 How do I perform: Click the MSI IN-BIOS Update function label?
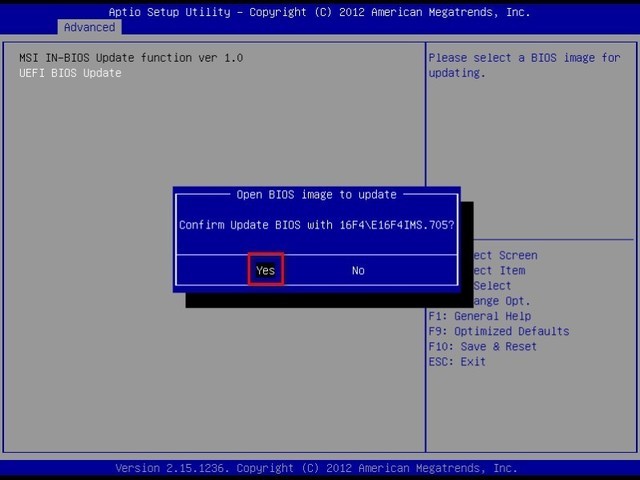(x=130, y=58)
